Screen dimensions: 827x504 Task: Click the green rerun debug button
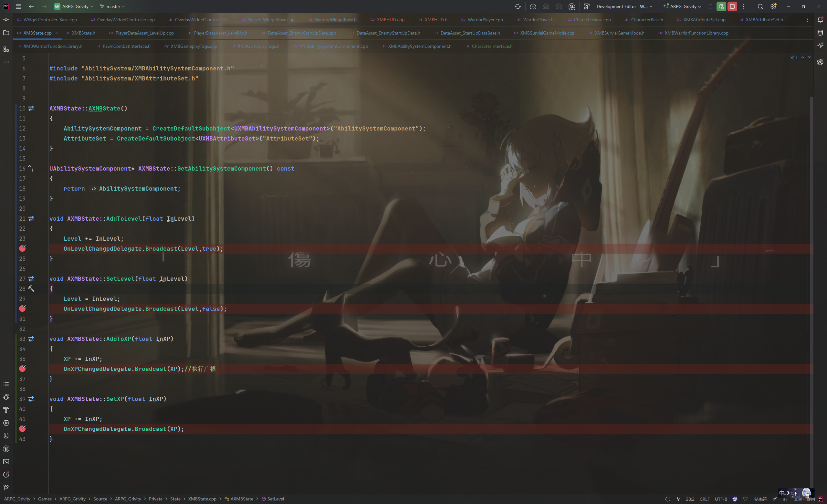click(721, 6)
